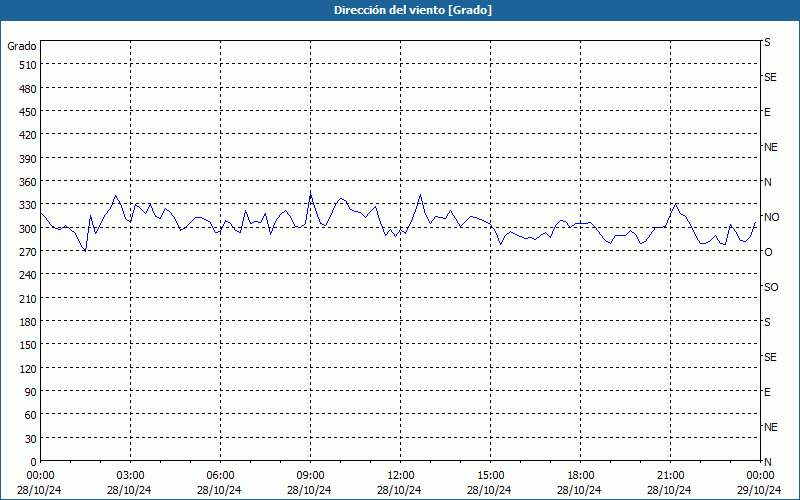The width and height of the screenshot is (800, 500).
Task: Click the "Grado" axis unit label
Action: [22, 46]
